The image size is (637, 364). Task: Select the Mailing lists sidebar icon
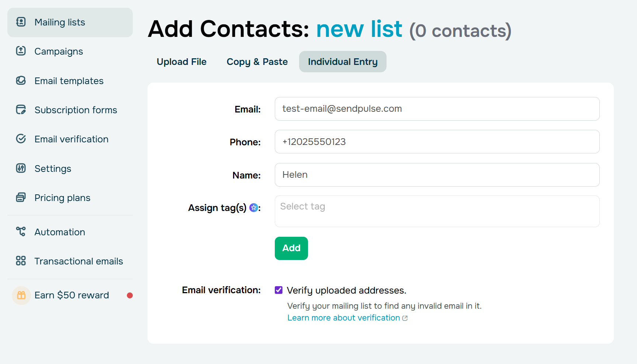click(x=21, y=22)
